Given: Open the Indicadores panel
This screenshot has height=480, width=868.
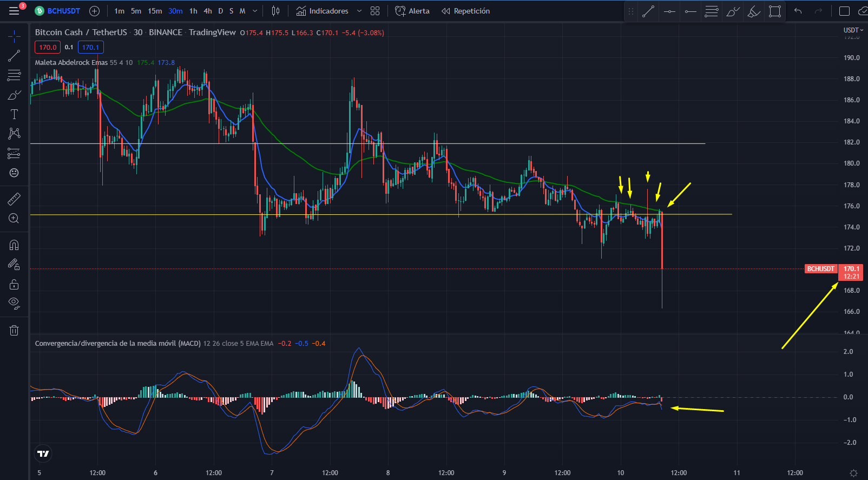Looking at the screenshot, I should [x=323, y=11].
